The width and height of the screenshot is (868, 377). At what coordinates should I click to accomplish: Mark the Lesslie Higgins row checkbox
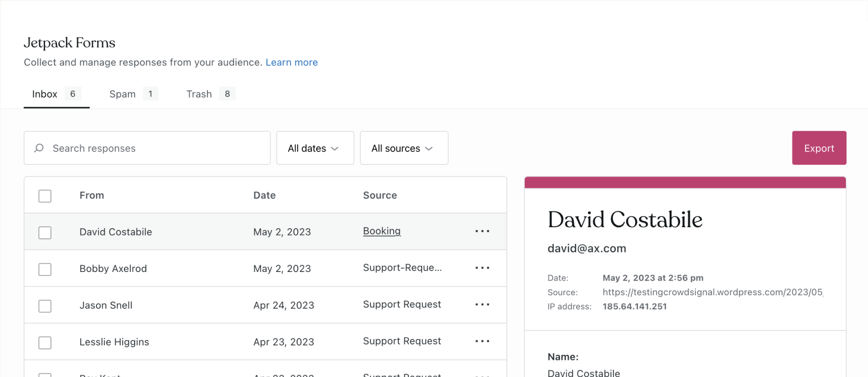[x=45, y=342]
